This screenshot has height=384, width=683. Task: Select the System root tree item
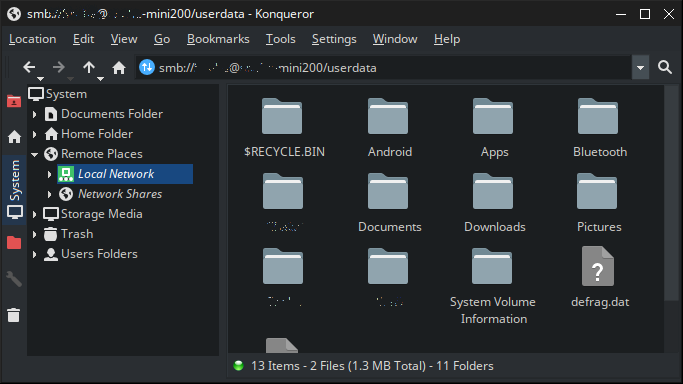(57, 94)
